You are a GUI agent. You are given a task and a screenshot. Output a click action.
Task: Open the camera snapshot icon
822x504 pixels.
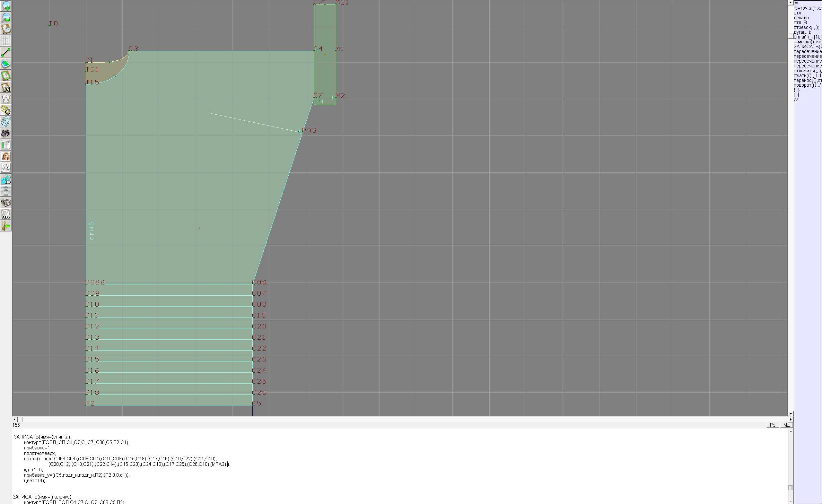click(6, 134)
